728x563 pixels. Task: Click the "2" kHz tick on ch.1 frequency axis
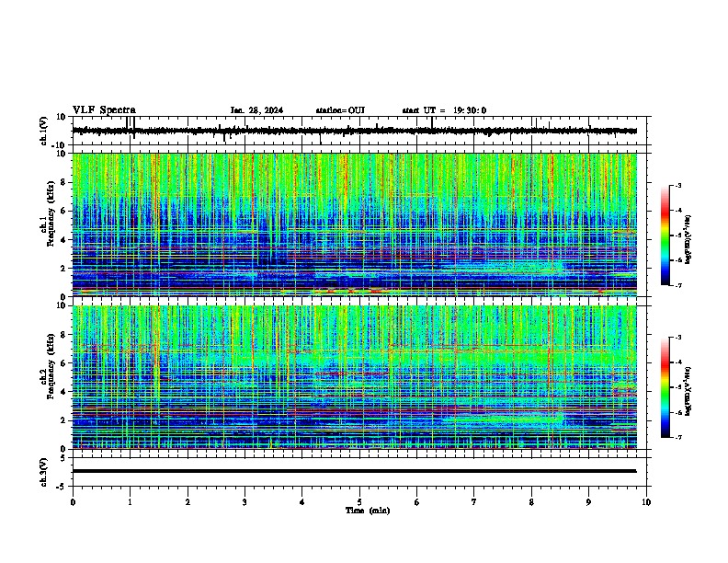click(63, 268)
